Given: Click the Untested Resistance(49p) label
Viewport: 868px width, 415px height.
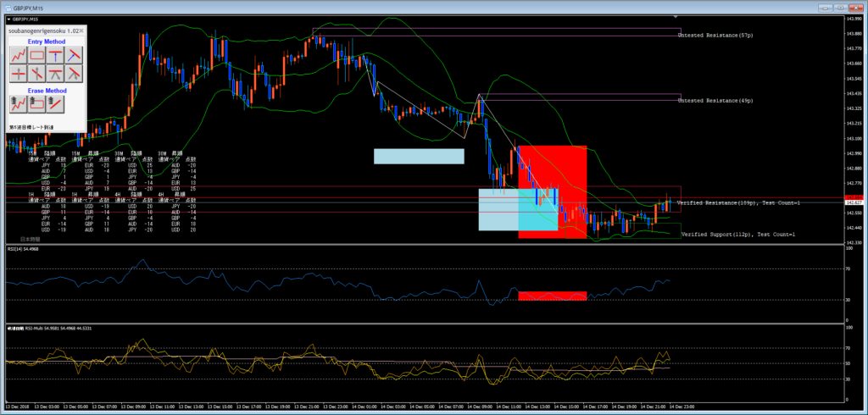Looking at the screenshot, I should pyautogui.click(x=715, y=101).
